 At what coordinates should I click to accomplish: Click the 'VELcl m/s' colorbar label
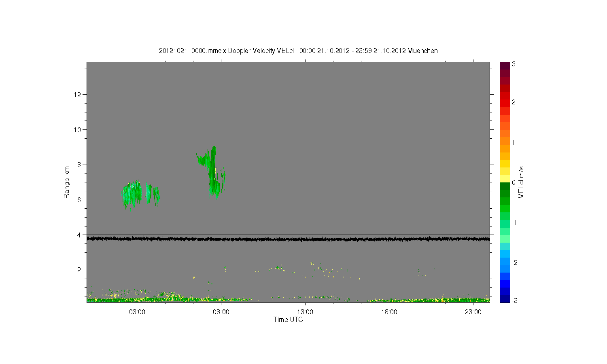[521, 182]
